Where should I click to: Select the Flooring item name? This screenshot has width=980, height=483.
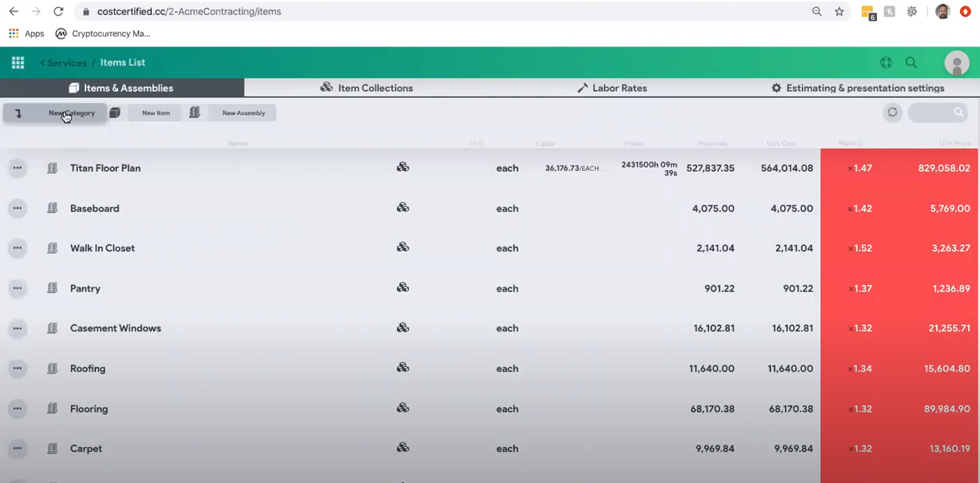(89, 409)
